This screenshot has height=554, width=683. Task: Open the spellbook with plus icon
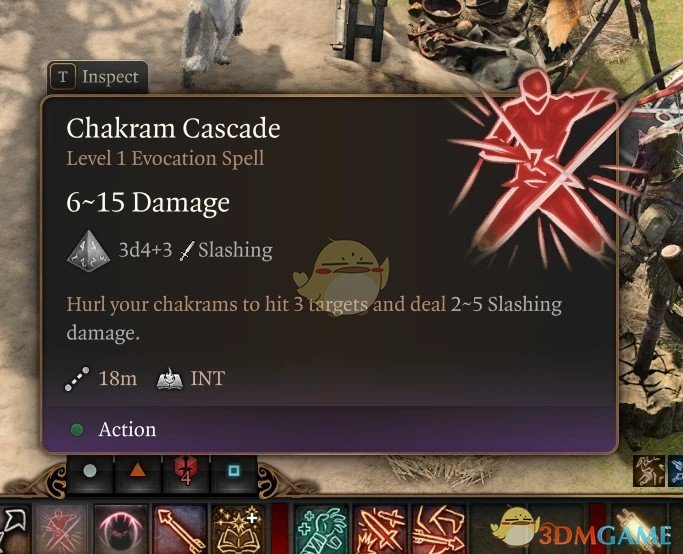coord(238,530)
